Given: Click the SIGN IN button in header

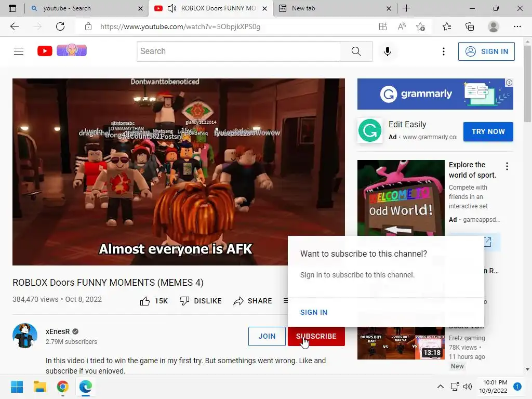Looking at the screenshot, I should pyautogui.click(x=486, y=51).
